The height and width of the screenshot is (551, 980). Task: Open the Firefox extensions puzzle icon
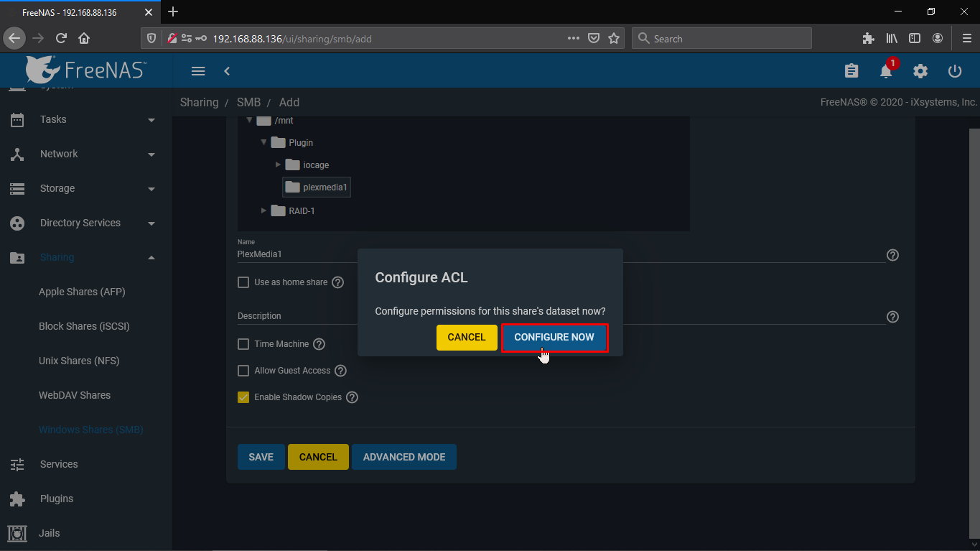coord(868,39)
